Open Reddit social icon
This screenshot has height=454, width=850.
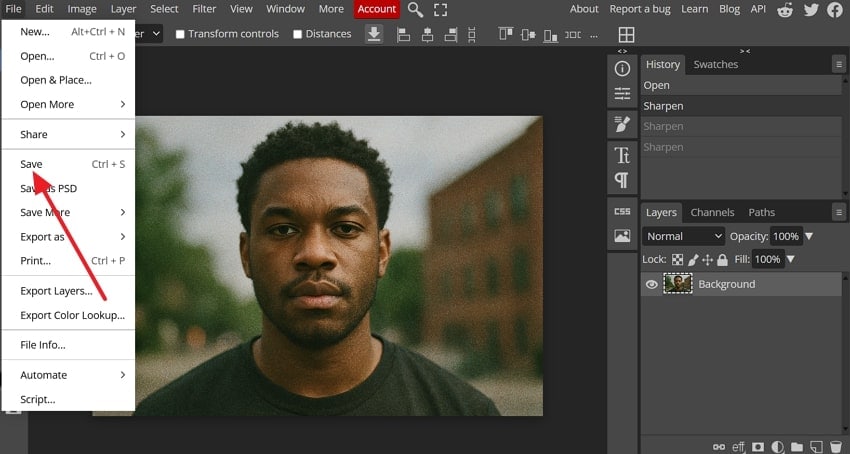(x=785, y=10)
